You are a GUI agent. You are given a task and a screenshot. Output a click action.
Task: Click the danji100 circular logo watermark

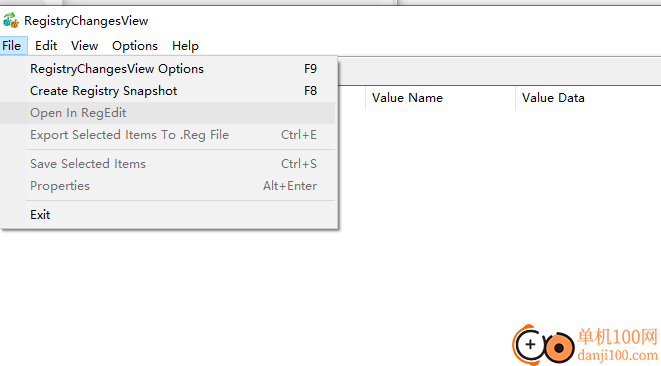(x=543, y=345)
